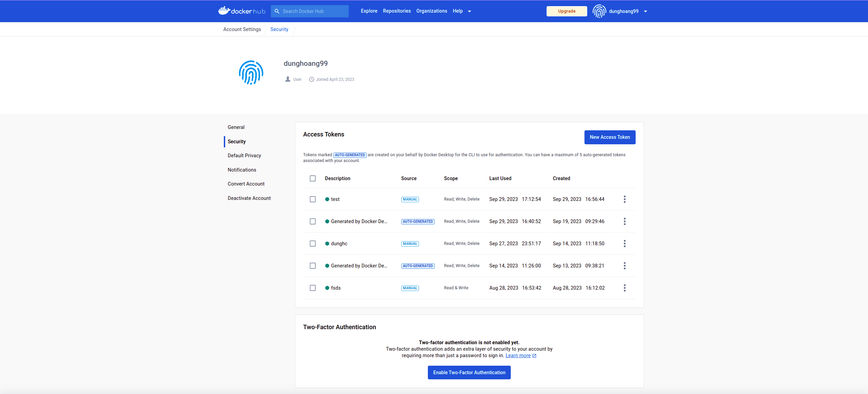Viewport: 868px width, 394px height.
Task: Focus the Search Docker Hub field
Action: [313, 11]
